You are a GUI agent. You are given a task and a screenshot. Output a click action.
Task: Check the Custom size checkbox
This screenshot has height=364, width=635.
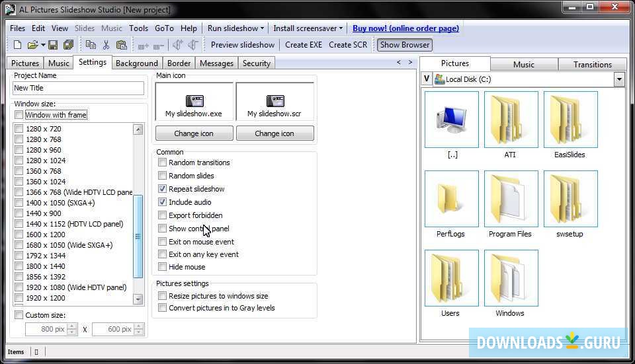click(19, 314)
